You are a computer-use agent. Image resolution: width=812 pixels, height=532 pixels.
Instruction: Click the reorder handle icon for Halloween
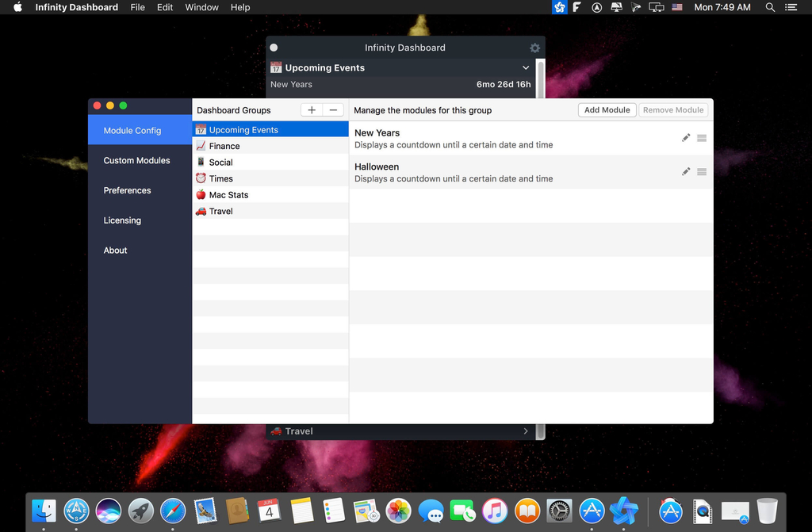[x=702, y=172]
